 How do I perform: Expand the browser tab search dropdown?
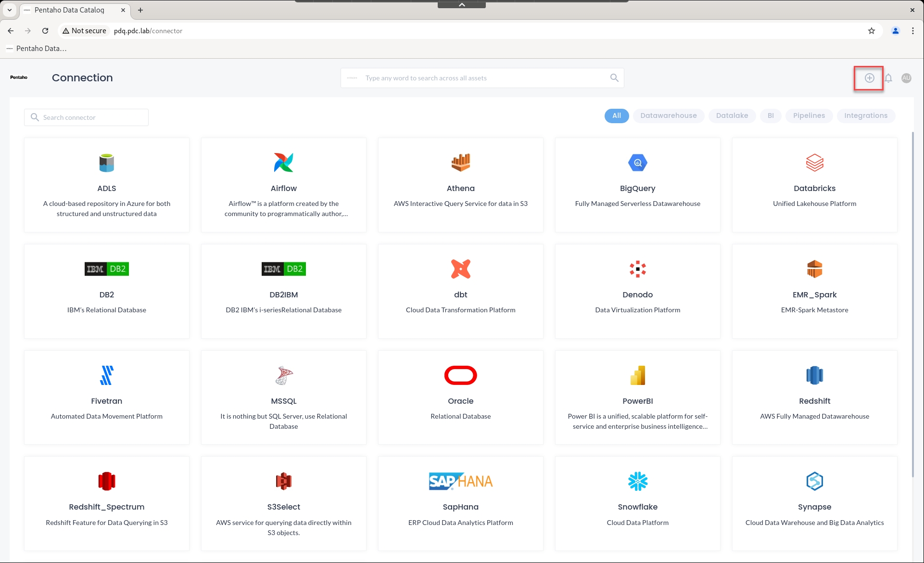click(x=10, y=10)
